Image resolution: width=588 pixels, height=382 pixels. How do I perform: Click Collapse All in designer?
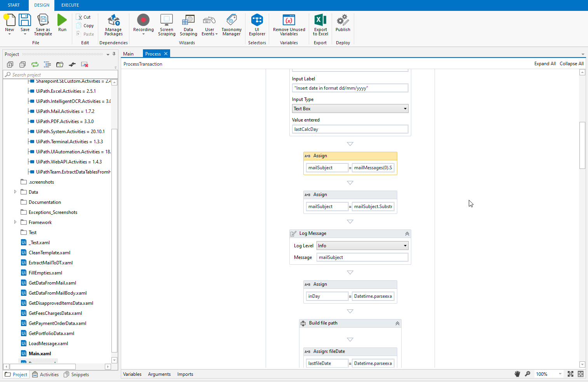pyautogui.click(x=571, y=64)
